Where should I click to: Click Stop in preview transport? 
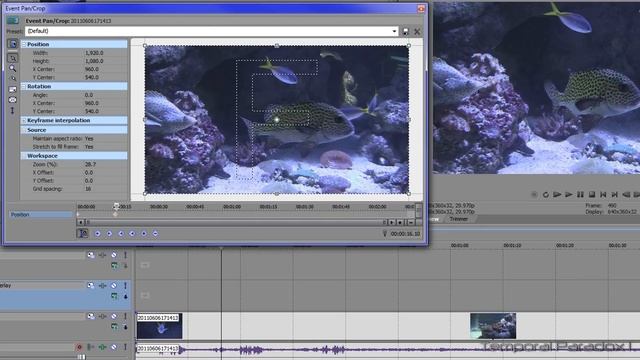pos(591,195)
